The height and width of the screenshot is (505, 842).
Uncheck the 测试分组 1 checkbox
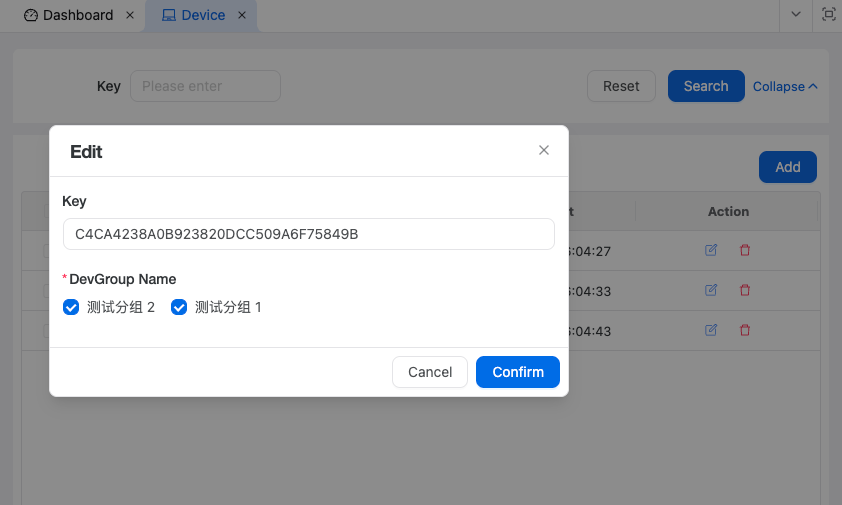[x=179, y=308]
